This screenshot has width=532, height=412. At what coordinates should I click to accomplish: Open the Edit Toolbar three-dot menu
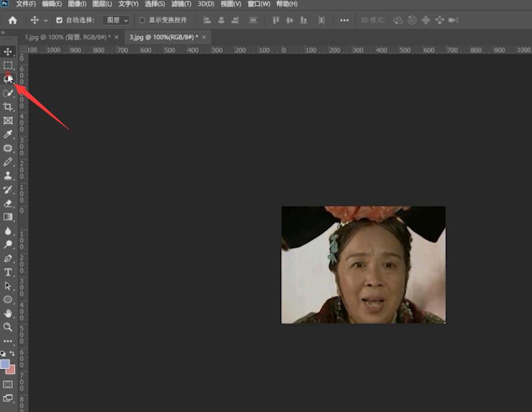point(8,341)
